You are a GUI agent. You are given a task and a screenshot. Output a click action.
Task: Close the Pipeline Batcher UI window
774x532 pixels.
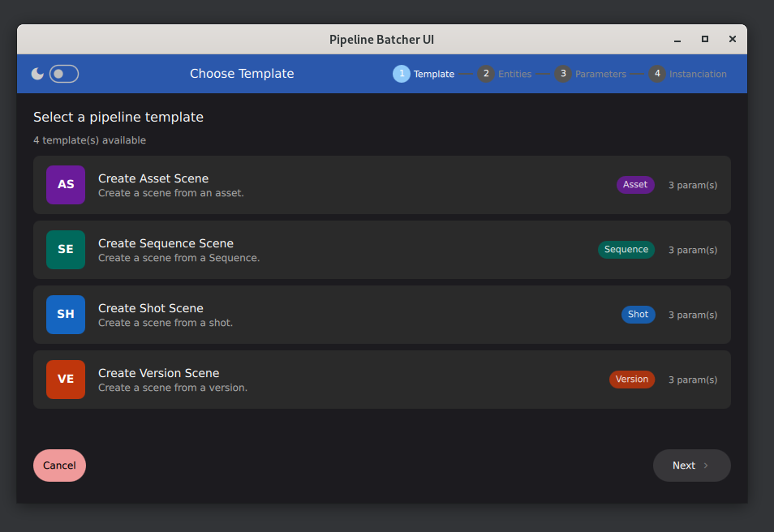click(x=733, y=39)
